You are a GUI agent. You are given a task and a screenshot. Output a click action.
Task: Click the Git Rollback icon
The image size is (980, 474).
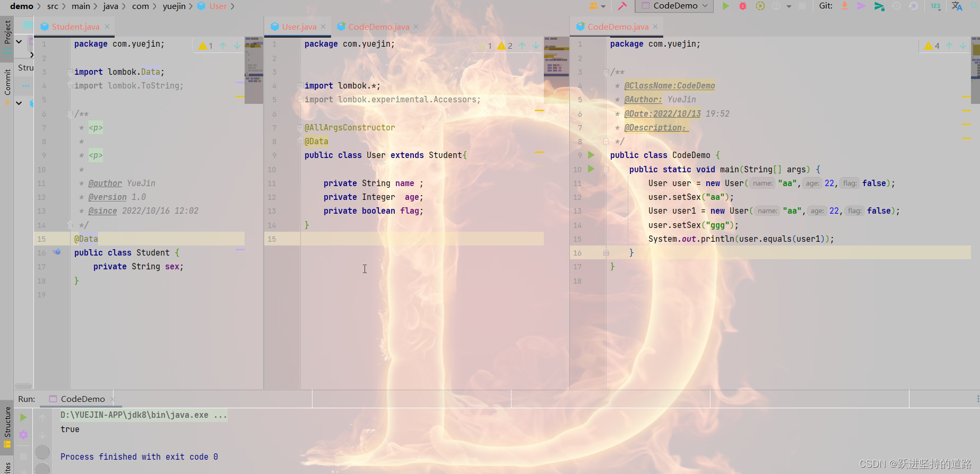913,6
